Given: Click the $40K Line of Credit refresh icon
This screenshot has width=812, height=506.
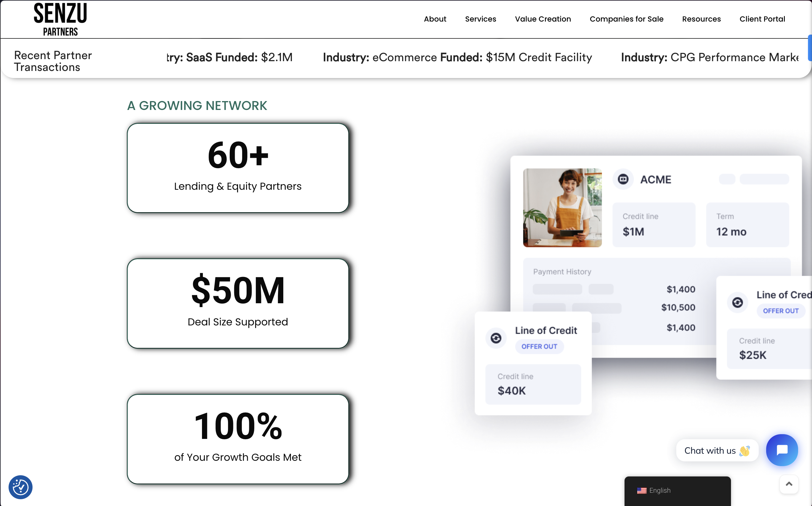Looking at the screenshot, I should point(496,338).
